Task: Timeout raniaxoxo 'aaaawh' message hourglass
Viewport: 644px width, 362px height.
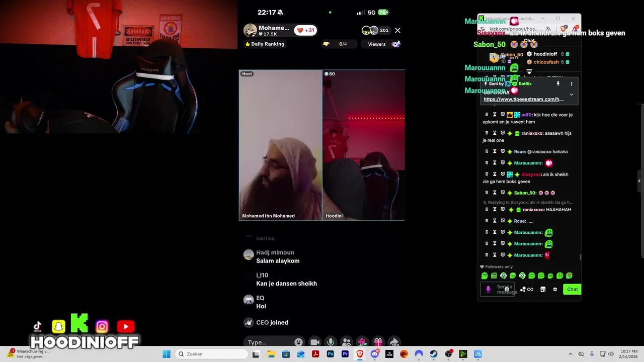Action: pyautogui.click(x=495, y=133)
